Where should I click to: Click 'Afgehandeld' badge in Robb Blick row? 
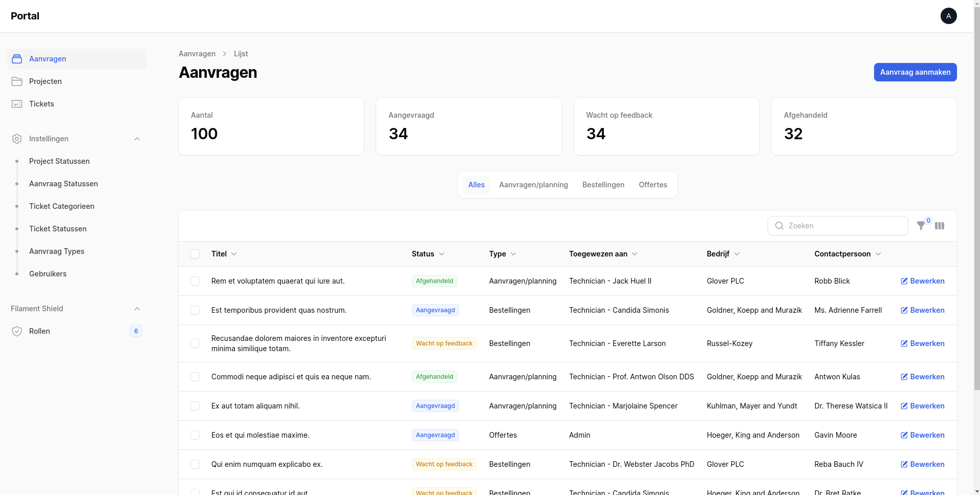click(x=434, y=281)
